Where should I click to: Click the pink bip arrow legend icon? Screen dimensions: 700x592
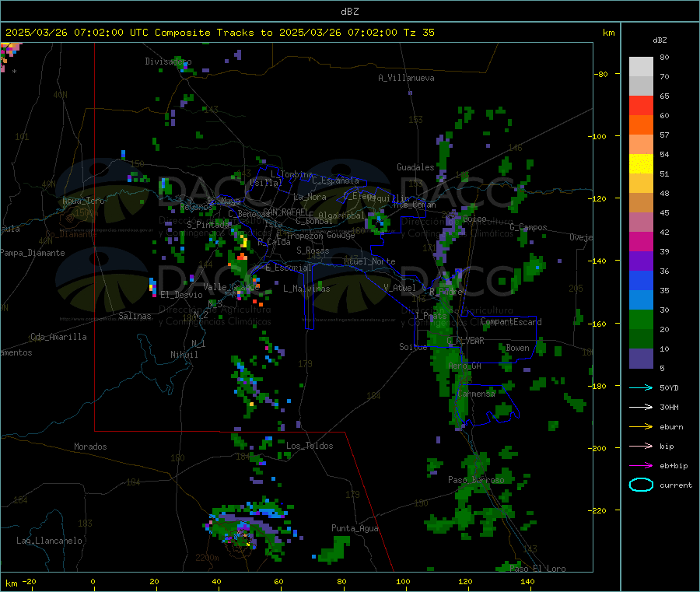(x=641, y=446)
